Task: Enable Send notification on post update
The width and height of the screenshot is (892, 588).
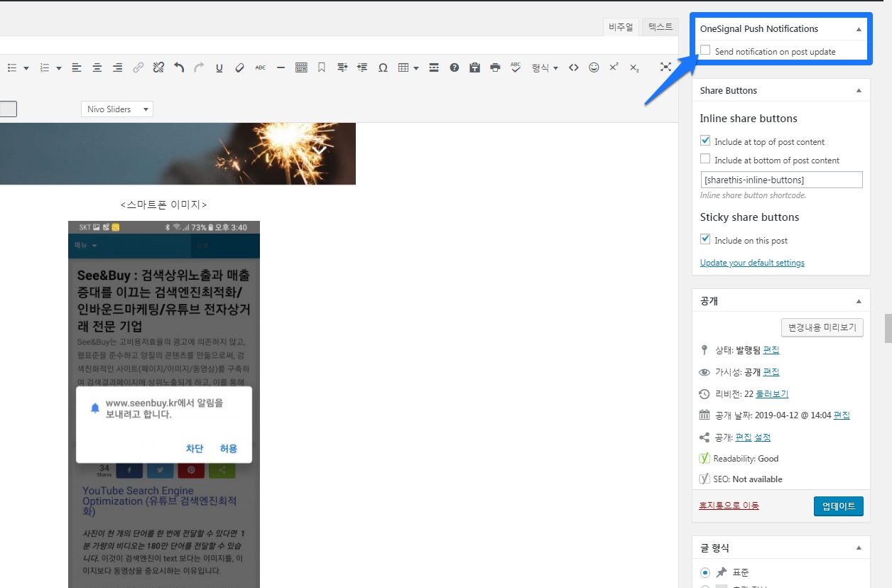Action: pyautogui.click(x=705, y=51)
